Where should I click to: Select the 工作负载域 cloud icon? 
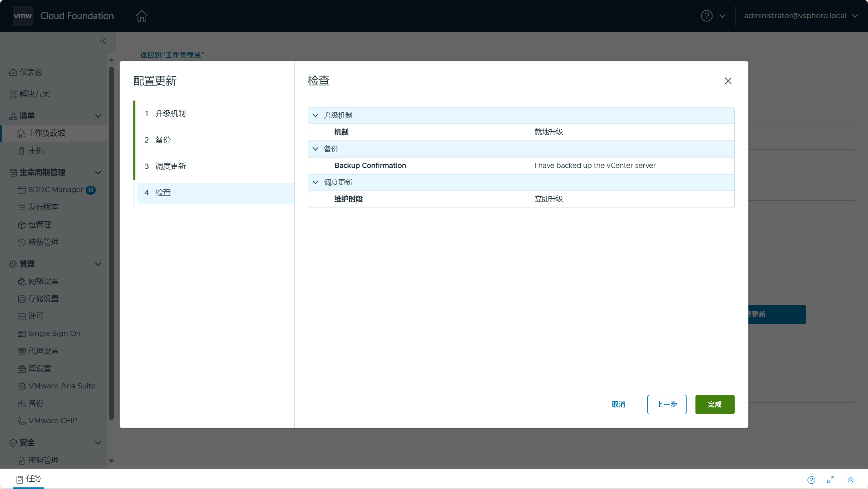click(x=21, y=134)
